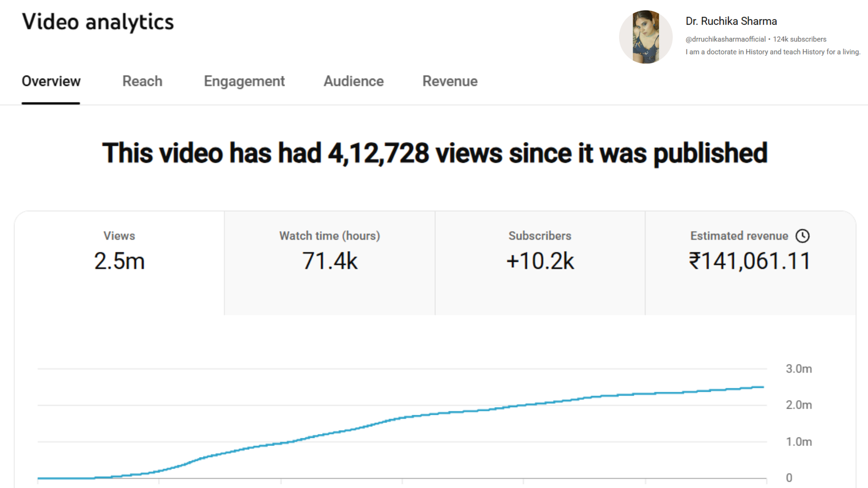This screenshot has height=488, width=868.
Task: Click the @drruchikasharmaofficial channel handle
Action: tap(725, 39)
